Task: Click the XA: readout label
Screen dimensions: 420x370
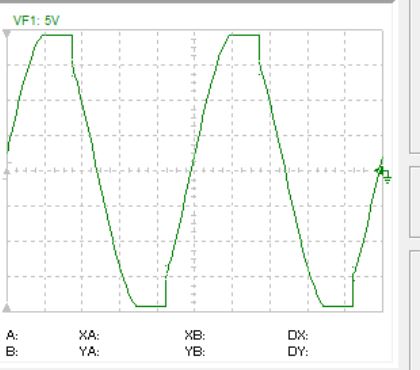Action: (x=89, y=335)
